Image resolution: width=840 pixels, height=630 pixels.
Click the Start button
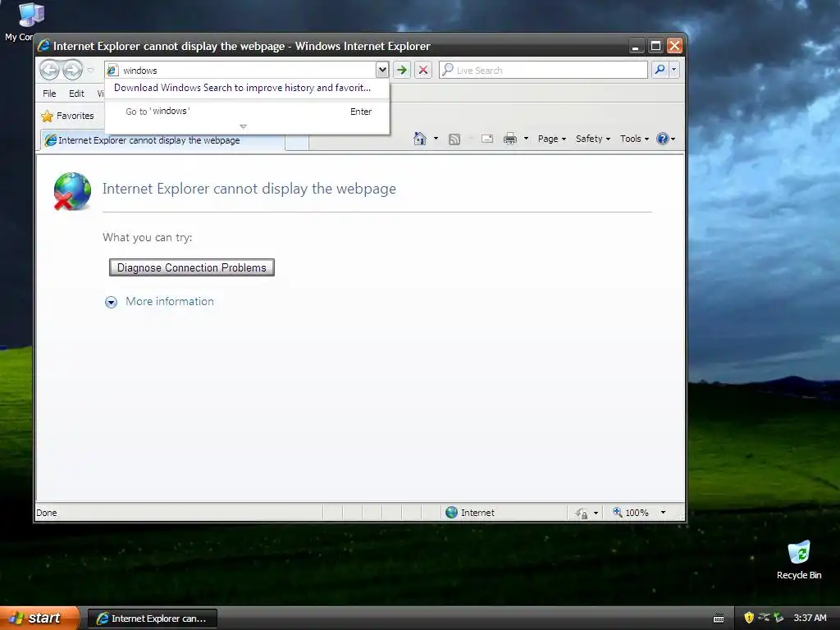click(x=39, y=618)
